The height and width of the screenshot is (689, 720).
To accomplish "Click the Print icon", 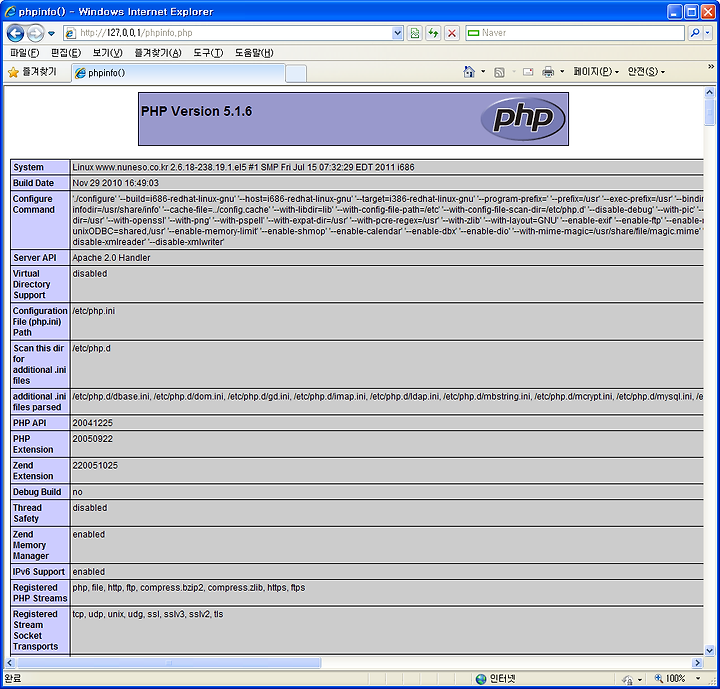I will pos(548,72).
